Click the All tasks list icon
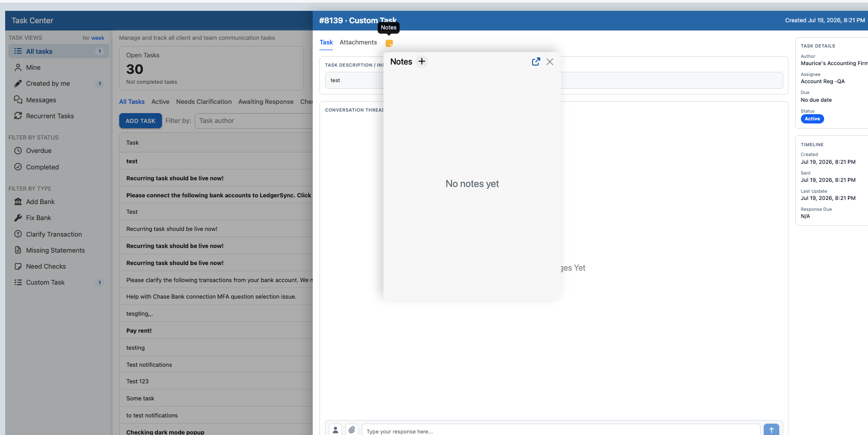This screenshot has width=868, height=435. 18,51
